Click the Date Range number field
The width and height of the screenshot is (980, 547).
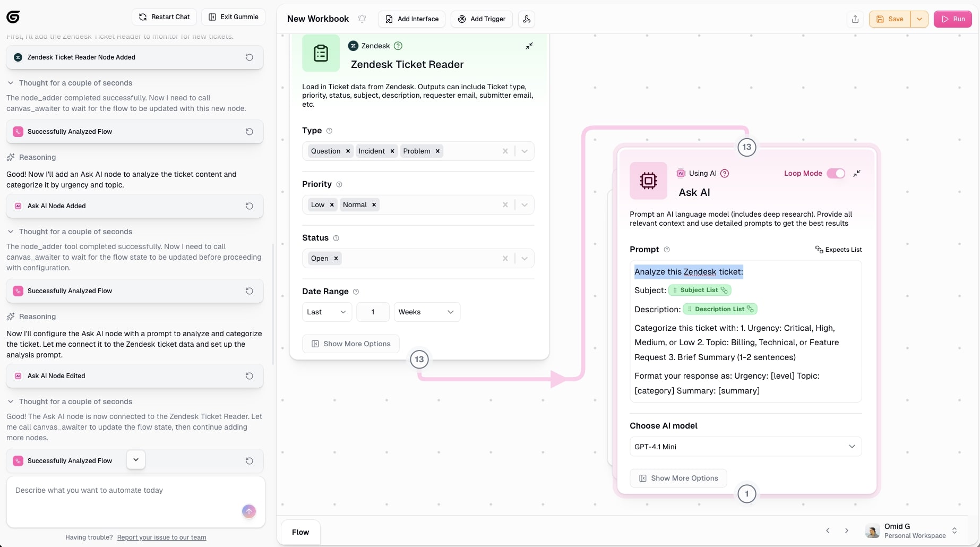click(373, 312)
